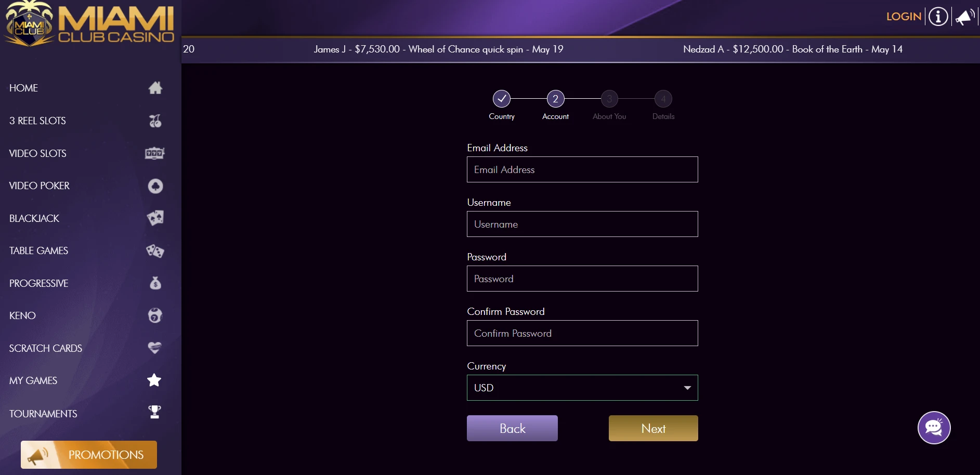Screen dimensions: 980x475
Task: Focus the Confirm Password input field
Action: [x=582, y=333]
